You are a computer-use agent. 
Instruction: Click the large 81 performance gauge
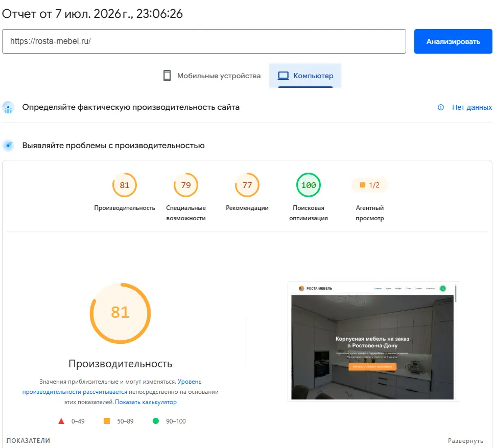coord(120,313)
